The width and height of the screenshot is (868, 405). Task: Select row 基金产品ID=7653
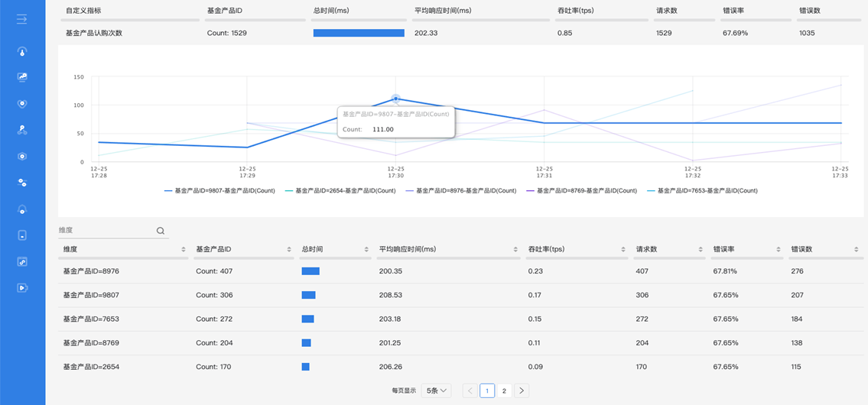pos(460,319)
